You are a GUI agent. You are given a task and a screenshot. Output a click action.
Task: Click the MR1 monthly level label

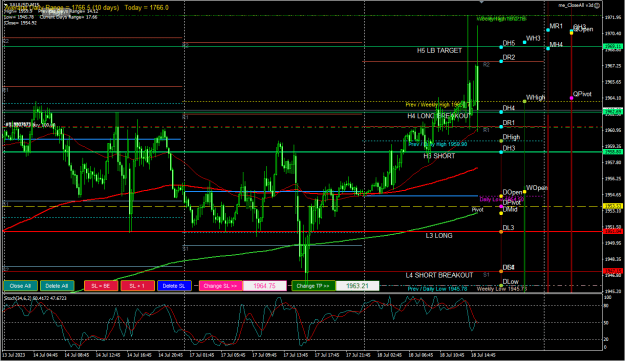pos(556,26)
